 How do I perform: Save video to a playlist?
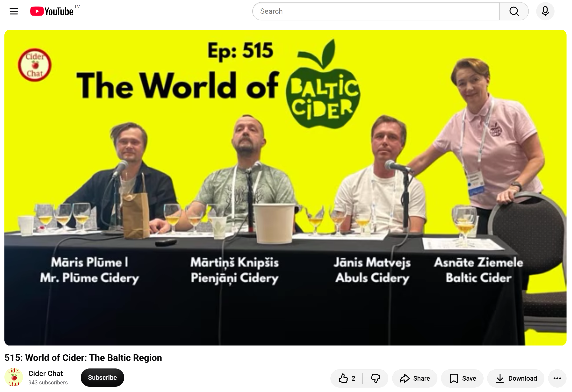[x=462, y=378]
